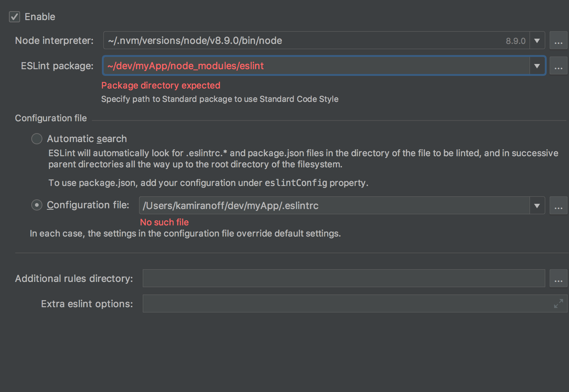Open the Configuration file path dropdown arrow
Viewport: 569px width, 392px height.
537,206
